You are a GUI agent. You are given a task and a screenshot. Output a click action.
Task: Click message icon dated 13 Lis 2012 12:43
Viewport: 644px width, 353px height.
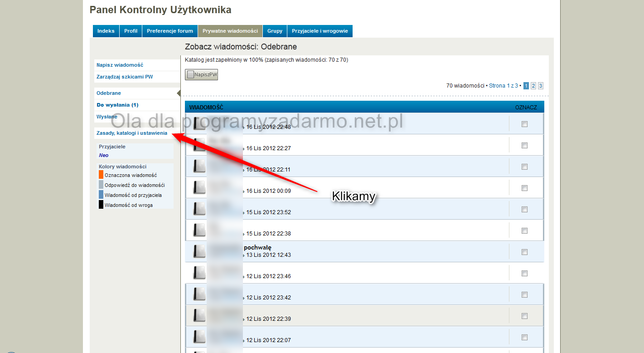click(199, 251)
